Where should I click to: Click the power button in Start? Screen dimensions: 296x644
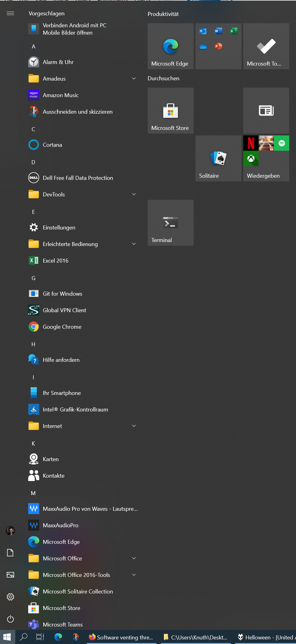click(10, 619)
